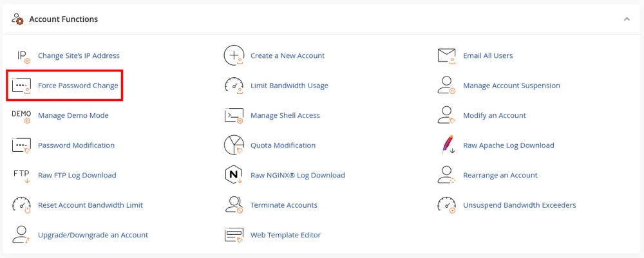Open the Force Password Change link
The width and height of the screenshot is (644, 258).
click(x=78, y=86)
